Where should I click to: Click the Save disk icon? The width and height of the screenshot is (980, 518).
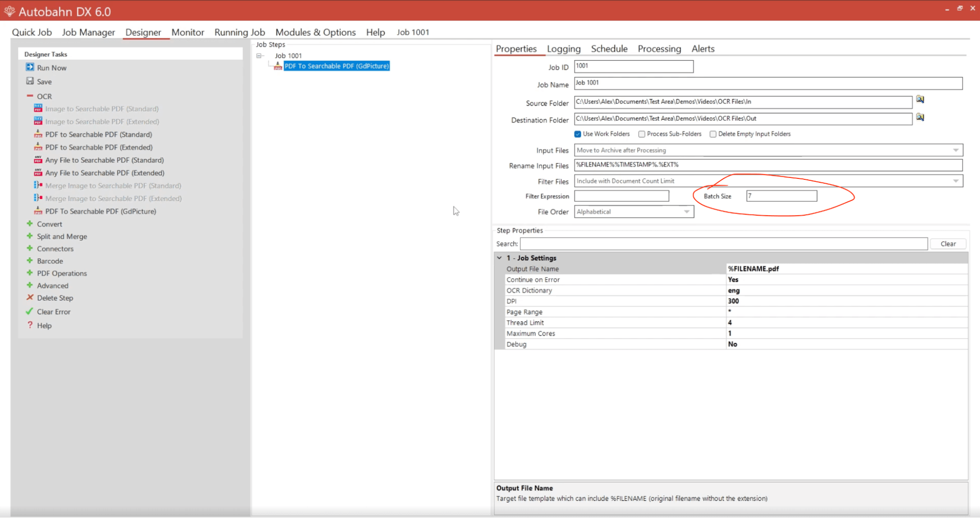point(30,81)
